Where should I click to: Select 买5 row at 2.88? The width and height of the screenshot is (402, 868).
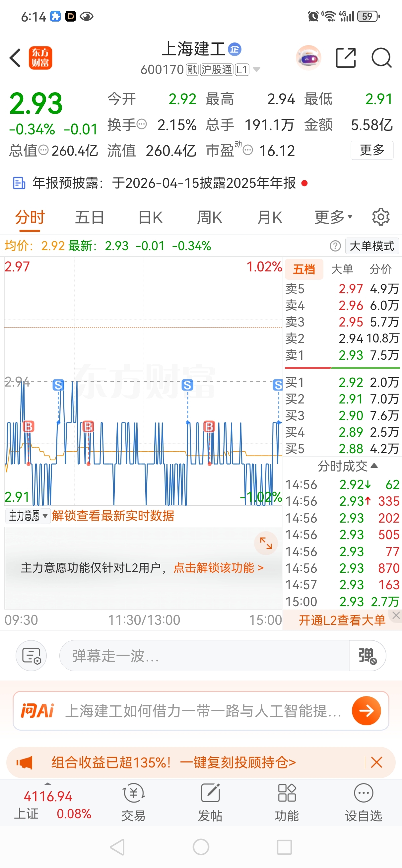click(342, 449)
